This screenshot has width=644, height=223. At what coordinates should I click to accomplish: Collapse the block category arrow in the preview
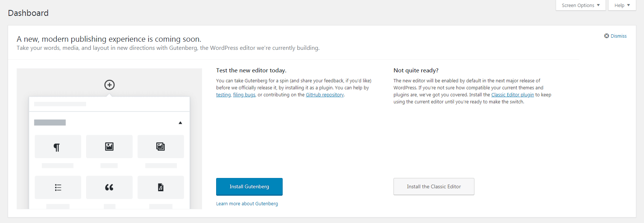[180, 123]
